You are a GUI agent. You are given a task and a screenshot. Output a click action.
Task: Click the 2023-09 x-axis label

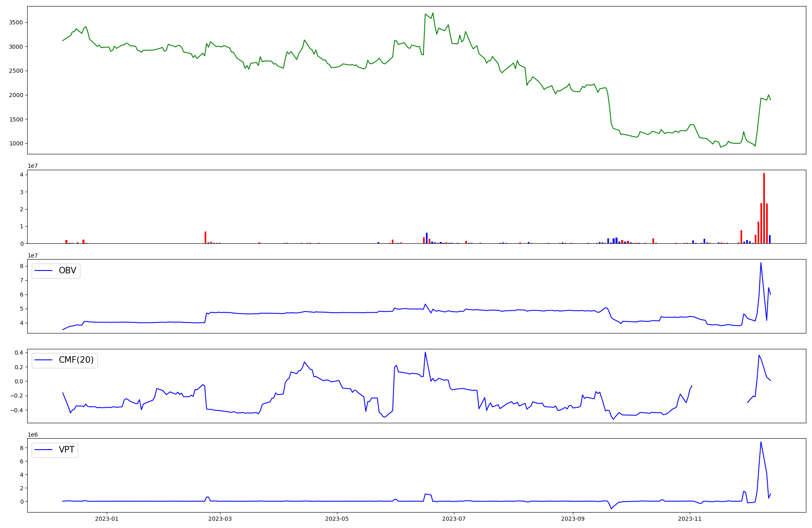[573, 518]
